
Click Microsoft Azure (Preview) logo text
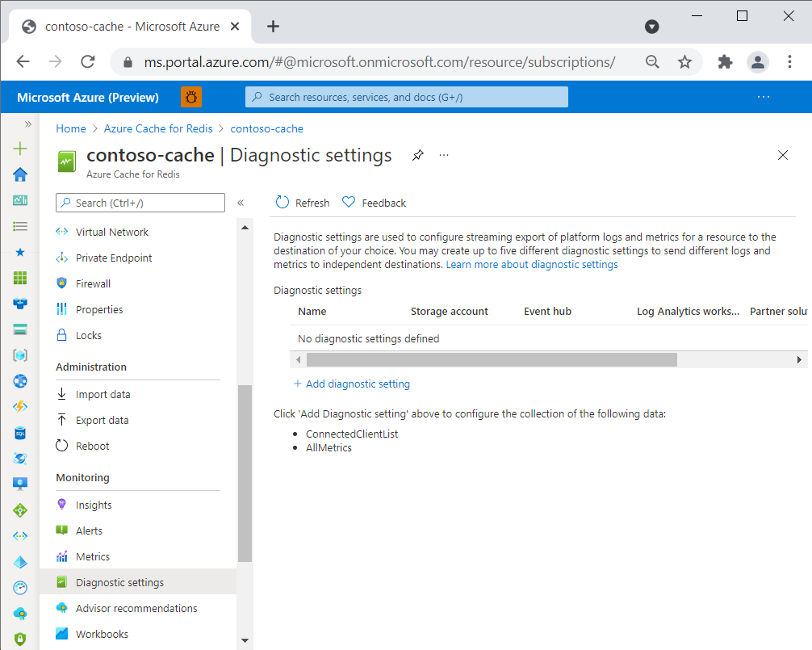tap(88, 98)
